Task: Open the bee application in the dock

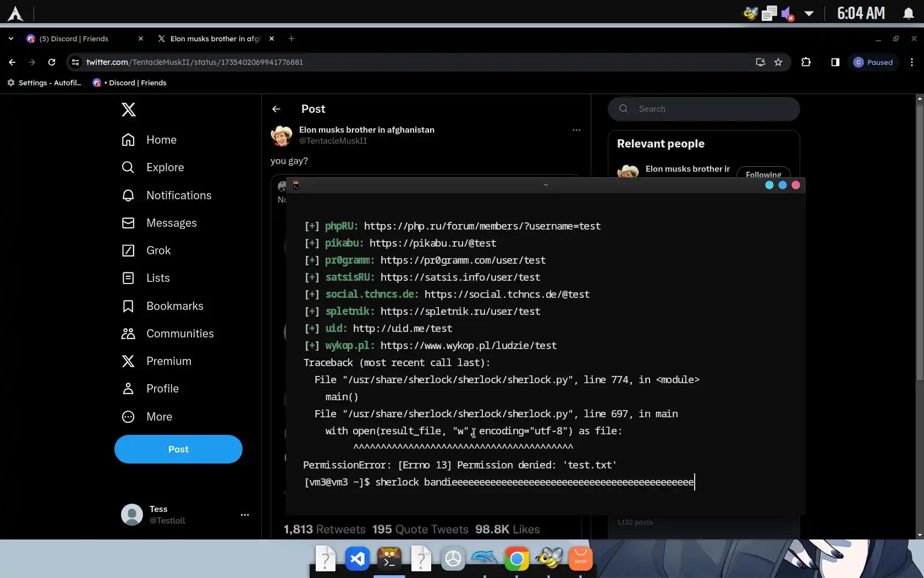Action: tap(548, 559)
